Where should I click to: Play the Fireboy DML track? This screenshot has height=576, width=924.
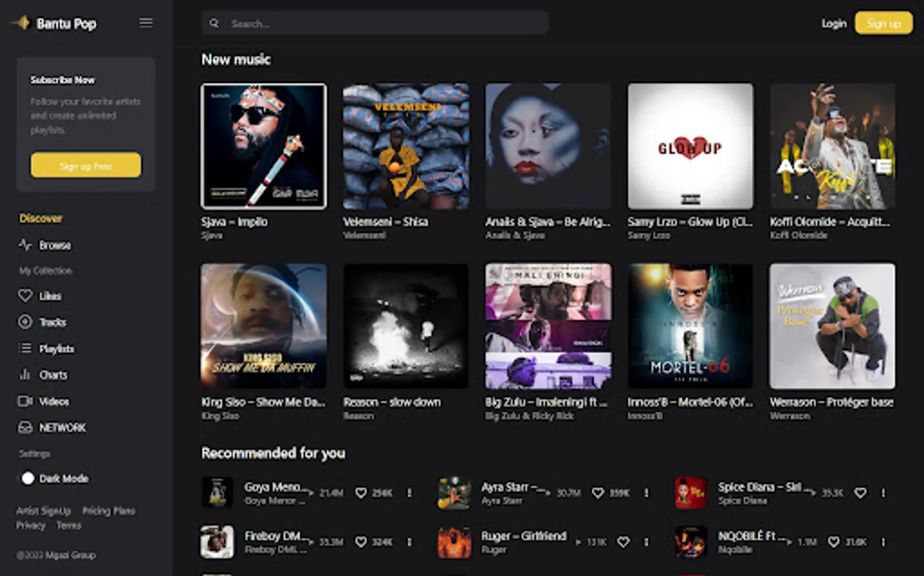[311, 542]
